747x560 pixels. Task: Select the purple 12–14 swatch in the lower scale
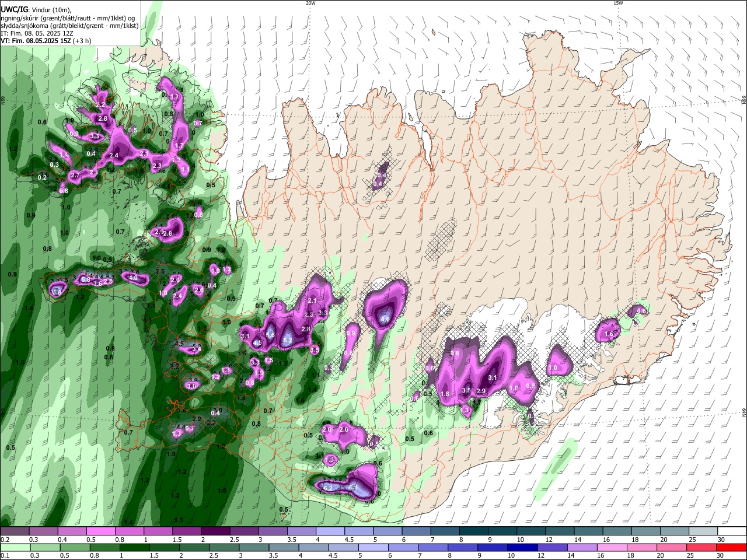coord(553,547)
